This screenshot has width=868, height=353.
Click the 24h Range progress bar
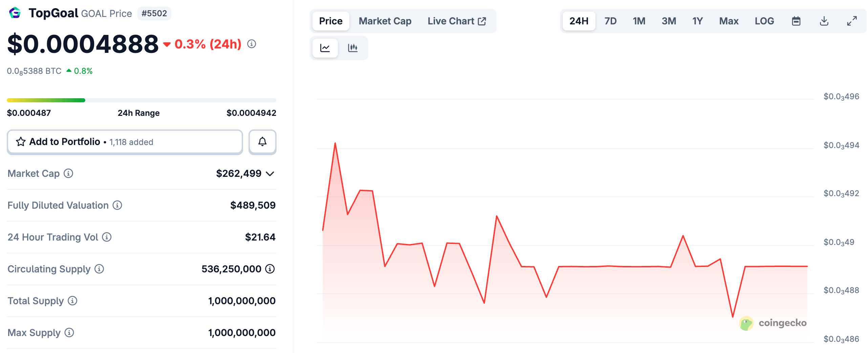142,100
